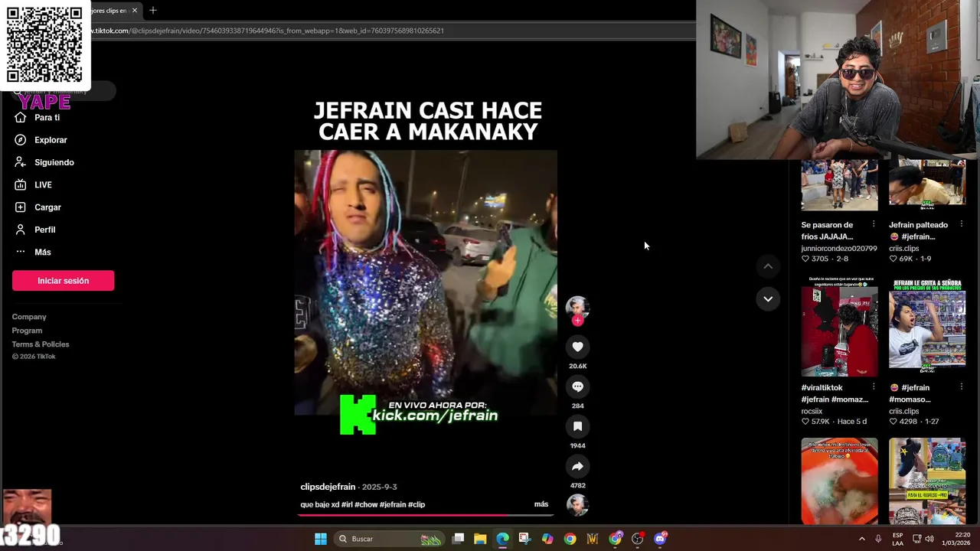980x551 pixels.
Task: Go to previous video with up chevron
Action: pyautogui.click(x=768, y=266)
